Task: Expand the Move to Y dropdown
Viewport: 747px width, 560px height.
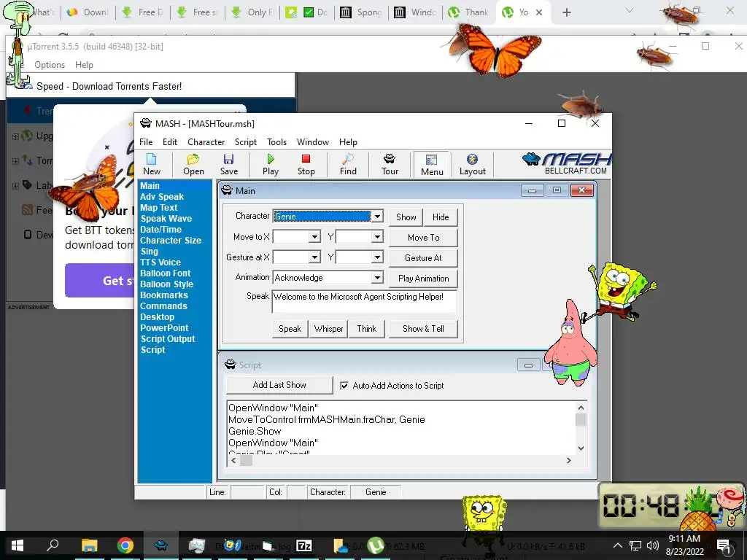Action: coord(377,237)
